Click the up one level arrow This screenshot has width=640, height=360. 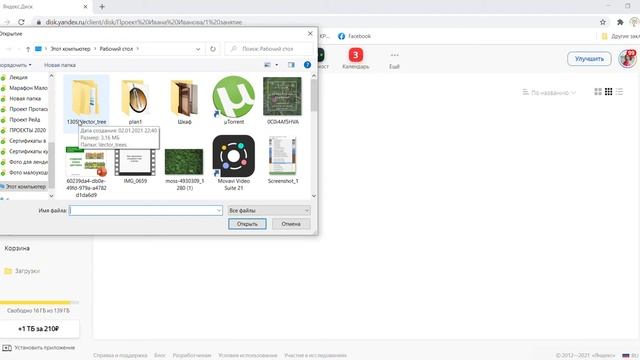pyautogui.click(x=28, y=49)
